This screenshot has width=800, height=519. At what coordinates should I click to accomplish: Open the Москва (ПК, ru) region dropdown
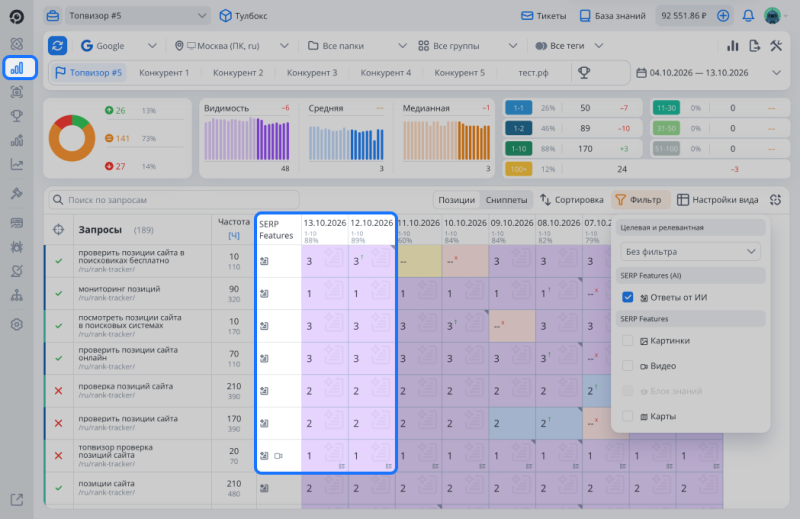click(231, 45)
